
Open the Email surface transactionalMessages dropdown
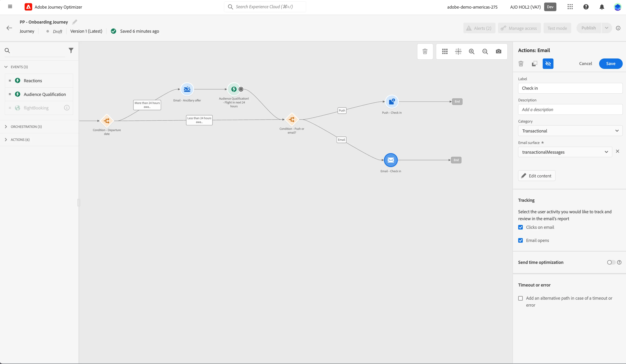pos(565,152)
